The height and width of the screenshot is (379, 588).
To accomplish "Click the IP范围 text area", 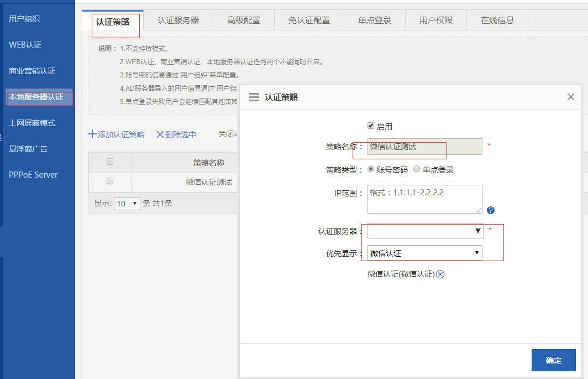I will click(x=424, y=199).
